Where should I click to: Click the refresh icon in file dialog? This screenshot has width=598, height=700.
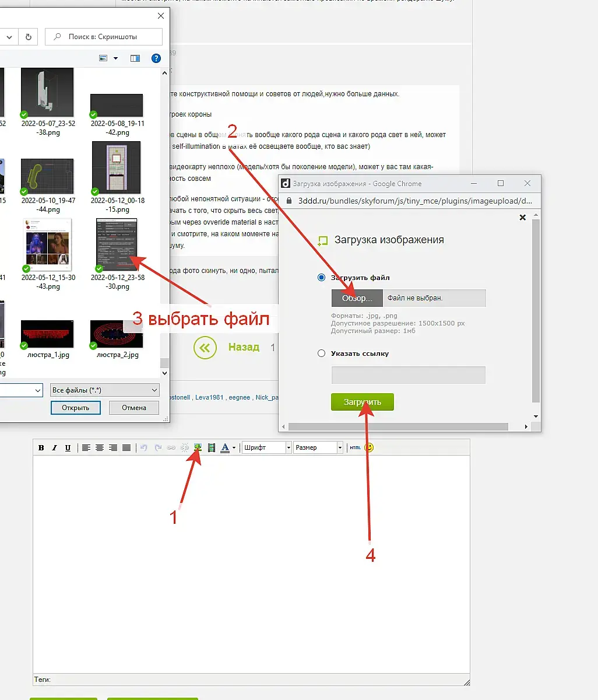(28, 37)
